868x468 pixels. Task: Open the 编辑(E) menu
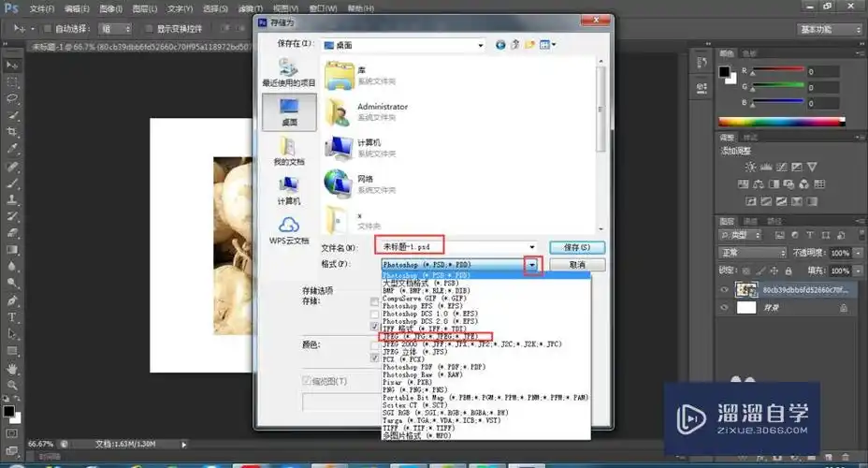77,8
